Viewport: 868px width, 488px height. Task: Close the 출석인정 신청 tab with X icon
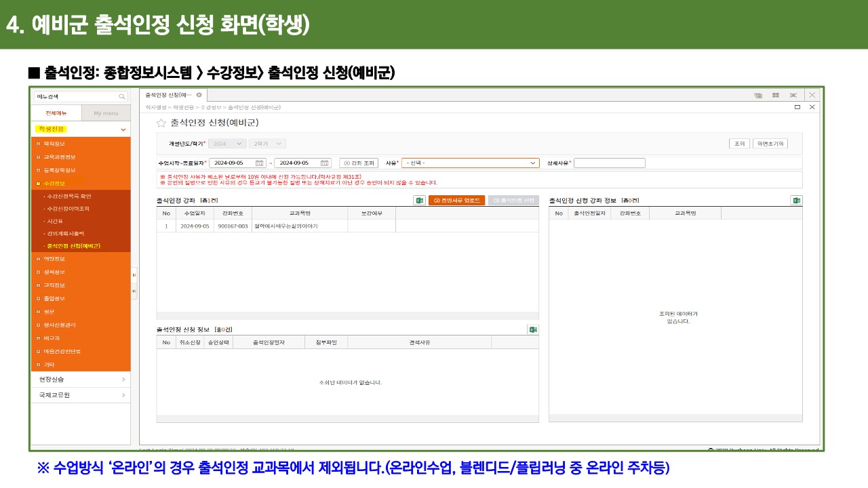click(x=199, y=95)
